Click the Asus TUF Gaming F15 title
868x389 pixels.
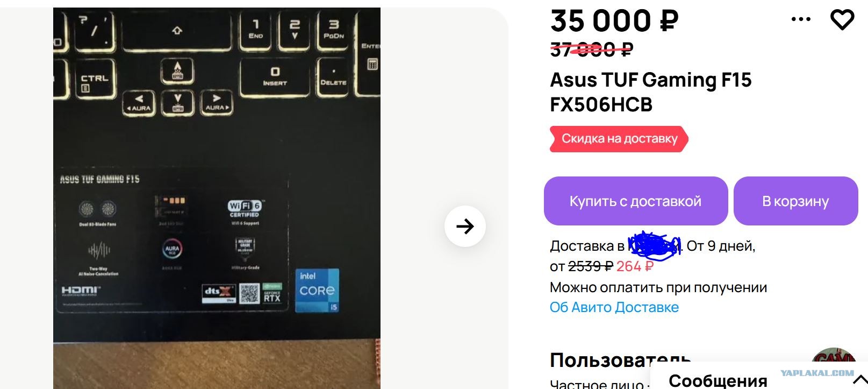(650, 92)
